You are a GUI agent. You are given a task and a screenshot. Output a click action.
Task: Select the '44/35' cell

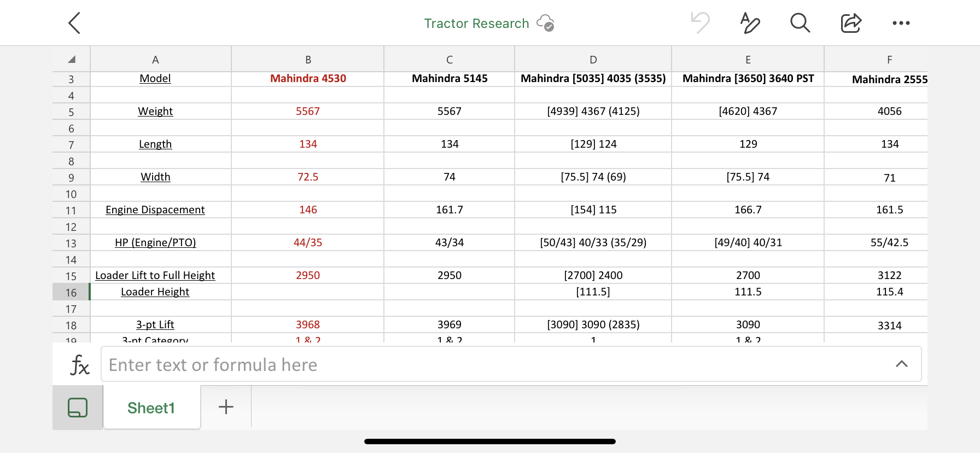point(308,242)
